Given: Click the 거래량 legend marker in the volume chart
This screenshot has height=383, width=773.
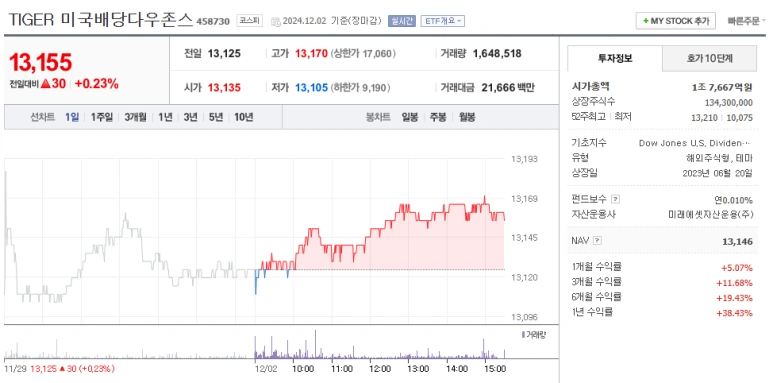Looking at the screenshot, I should click(x=523, y=335).
